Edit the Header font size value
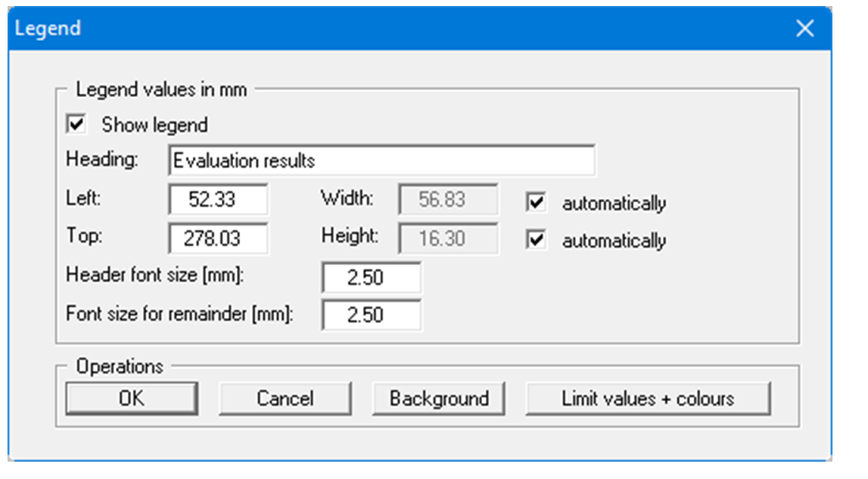The image size is (868, 479). [x=372, y=277]
